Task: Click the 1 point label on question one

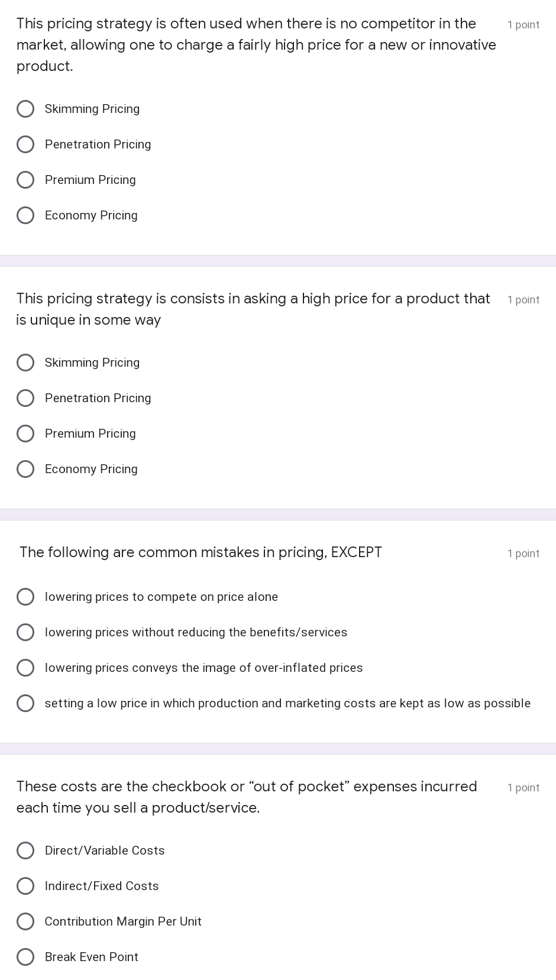Action: click(523, 24)
